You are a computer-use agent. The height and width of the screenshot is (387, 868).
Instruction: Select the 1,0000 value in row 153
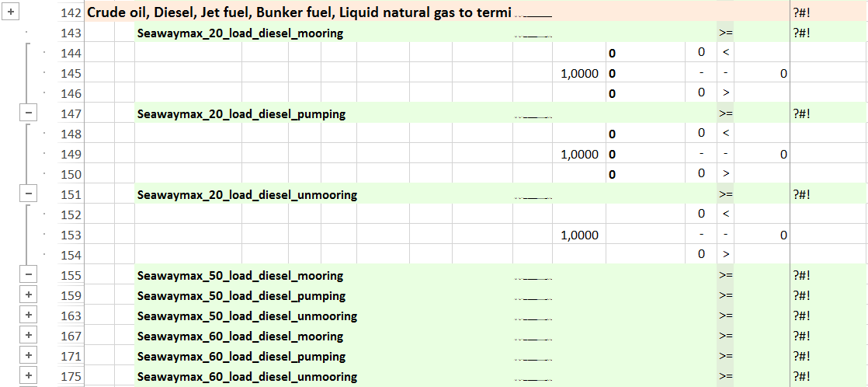(579, 235)
